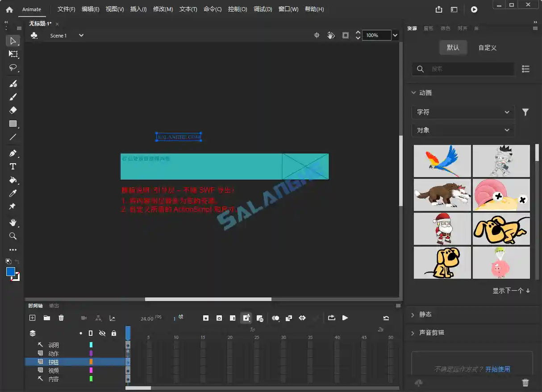The height and width of the screenshot is (392, 542).
Task: Insert a new layer in the timeline
Action: pyautogui.click(x=32, y=318)
